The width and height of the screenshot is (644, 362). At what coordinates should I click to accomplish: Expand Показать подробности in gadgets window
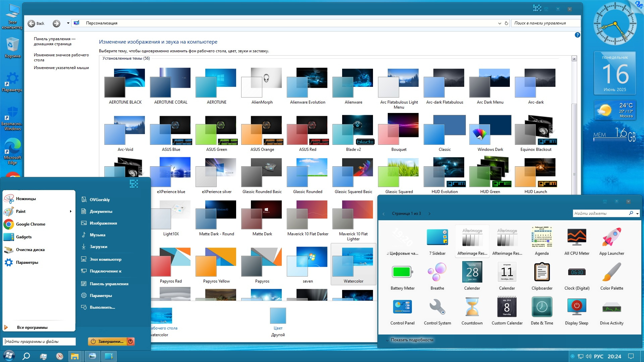pos(412,340)
